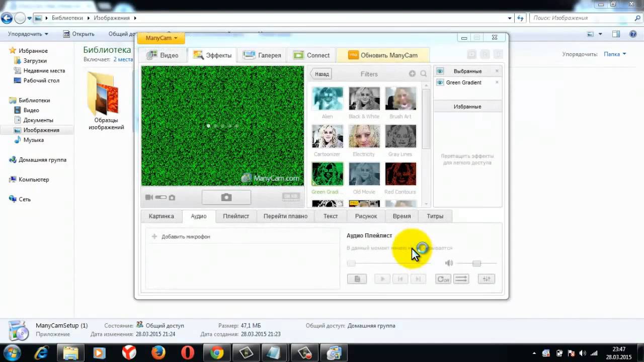Select the Картинка tab
The height and width of the screenshot is (362, 644).
coord(162,216)
